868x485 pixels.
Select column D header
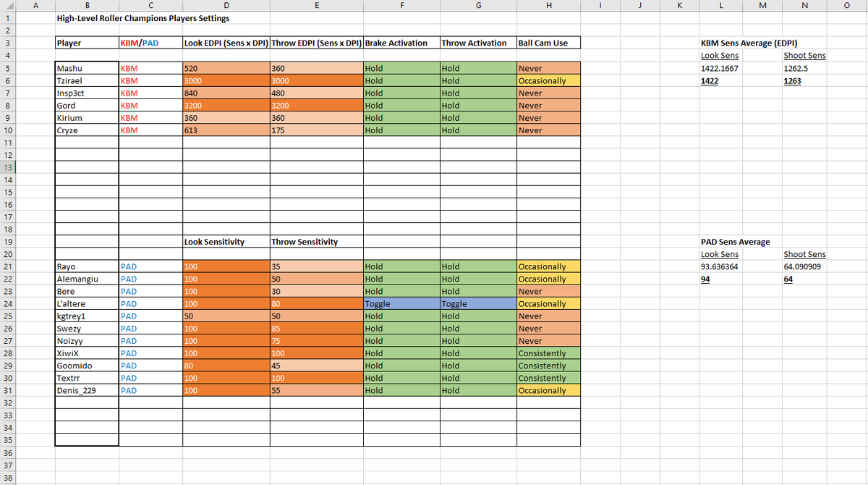tap(226, 6)
